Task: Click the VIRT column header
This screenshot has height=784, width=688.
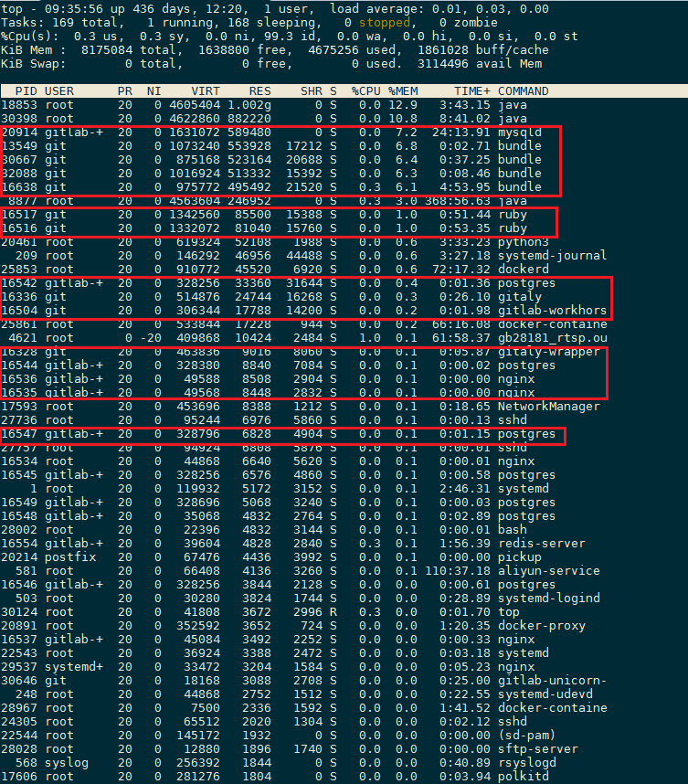Action: (206, 91)
